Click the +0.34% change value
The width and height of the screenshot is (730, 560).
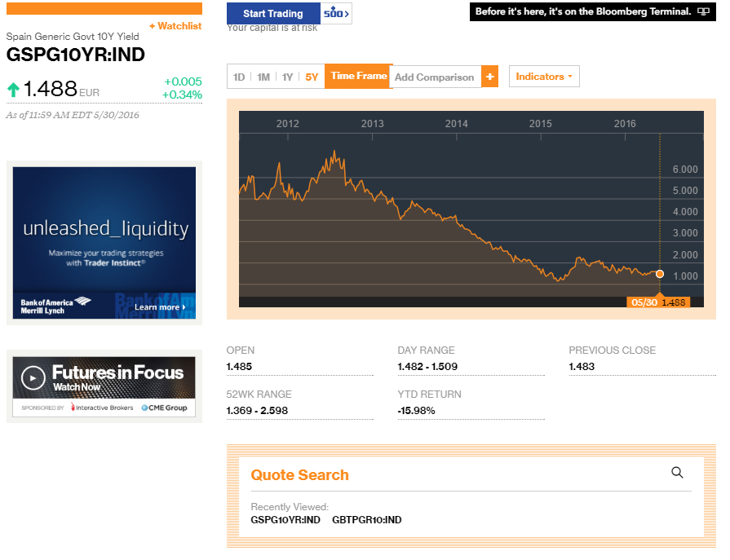(182, 95)
